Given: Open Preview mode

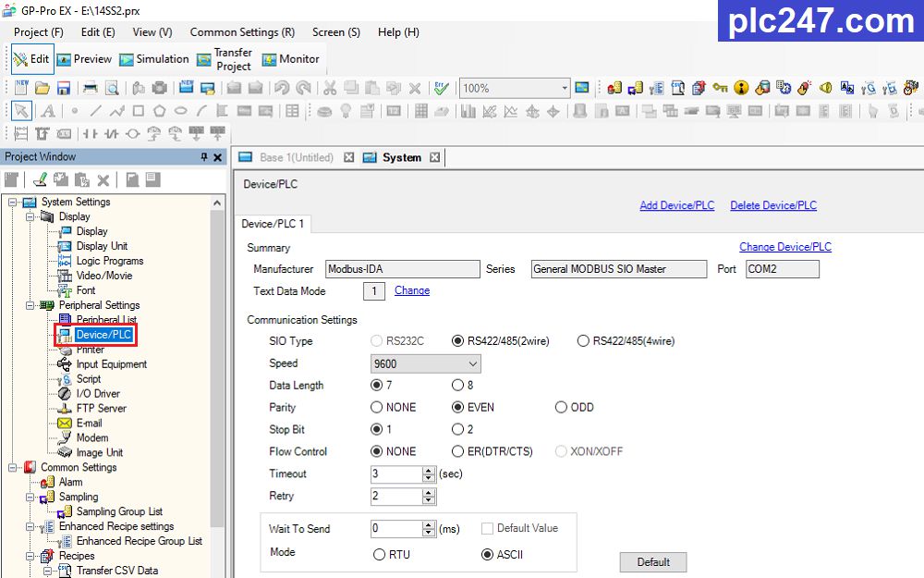Looking at the screenshot, I should click(84, 59).
